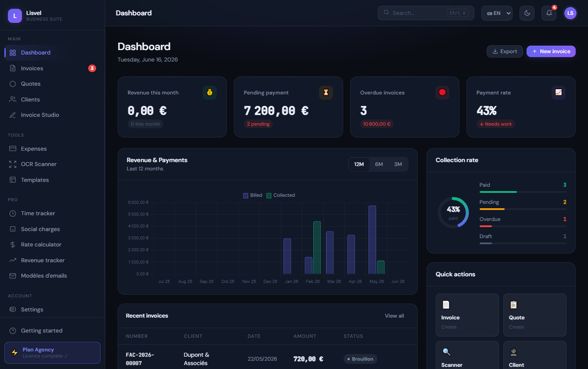Click the 2 pending badge
Screen dimensions: 588x369
pyautogui.click(x=258, y=124)
